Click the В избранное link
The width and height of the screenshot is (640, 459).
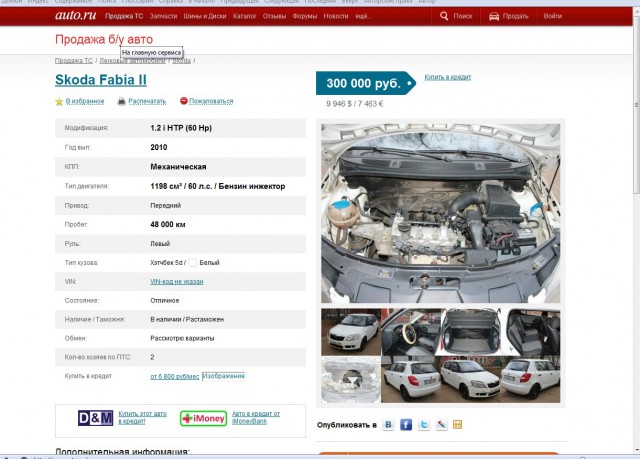(x=85, y=101)
